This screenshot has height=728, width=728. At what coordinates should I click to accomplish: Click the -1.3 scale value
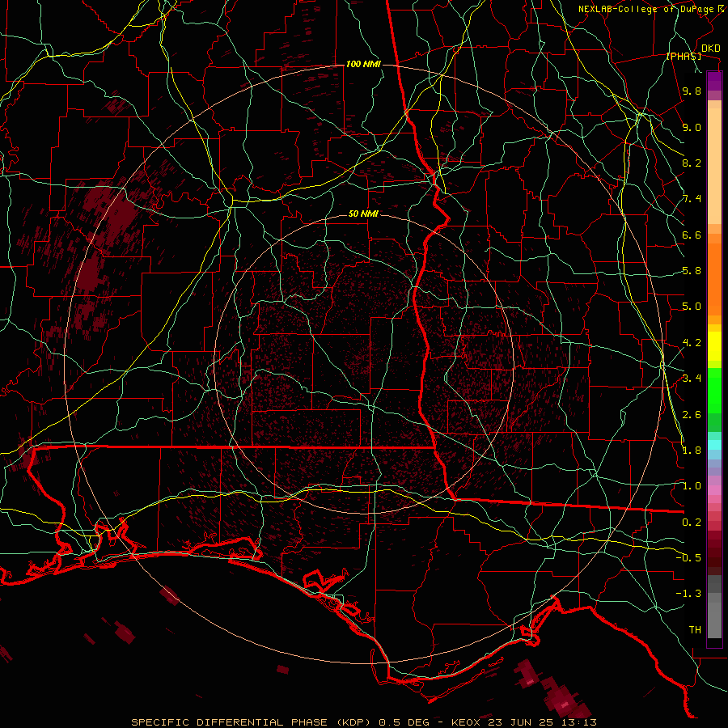(x=688, y=594)
